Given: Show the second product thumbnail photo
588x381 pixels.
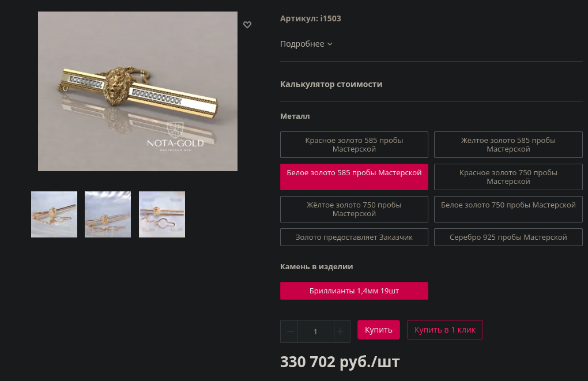Looking at the screenshot, I should click(x=108, y=214).
